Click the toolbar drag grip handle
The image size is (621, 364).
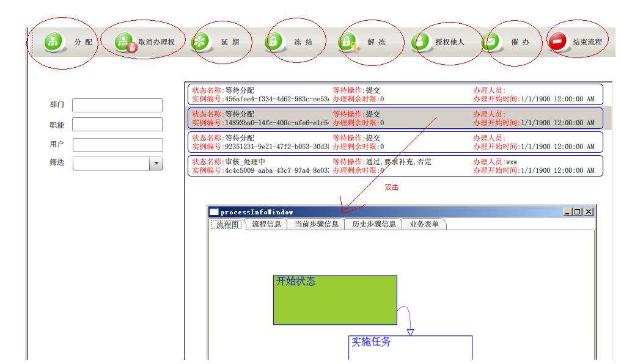pos(32,42)
